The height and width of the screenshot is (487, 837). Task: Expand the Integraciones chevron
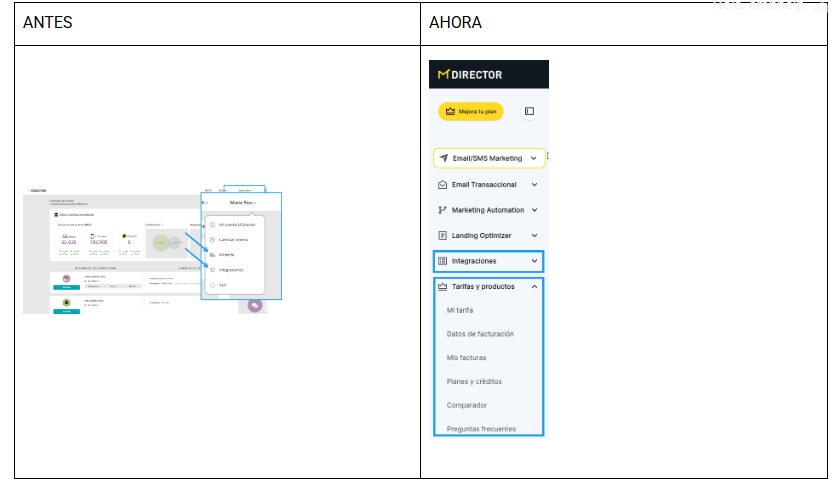pyautogui.click(x=534, y=261)
